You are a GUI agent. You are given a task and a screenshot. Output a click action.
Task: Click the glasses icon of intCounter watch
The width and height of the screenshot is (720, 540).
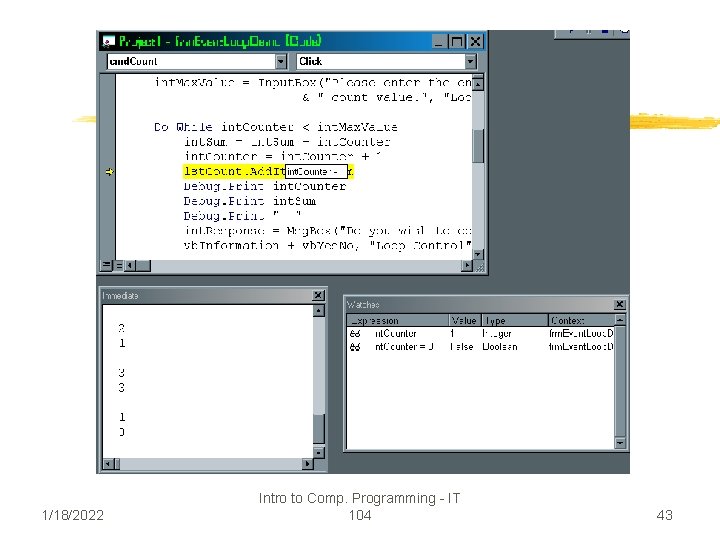point(355,333)
